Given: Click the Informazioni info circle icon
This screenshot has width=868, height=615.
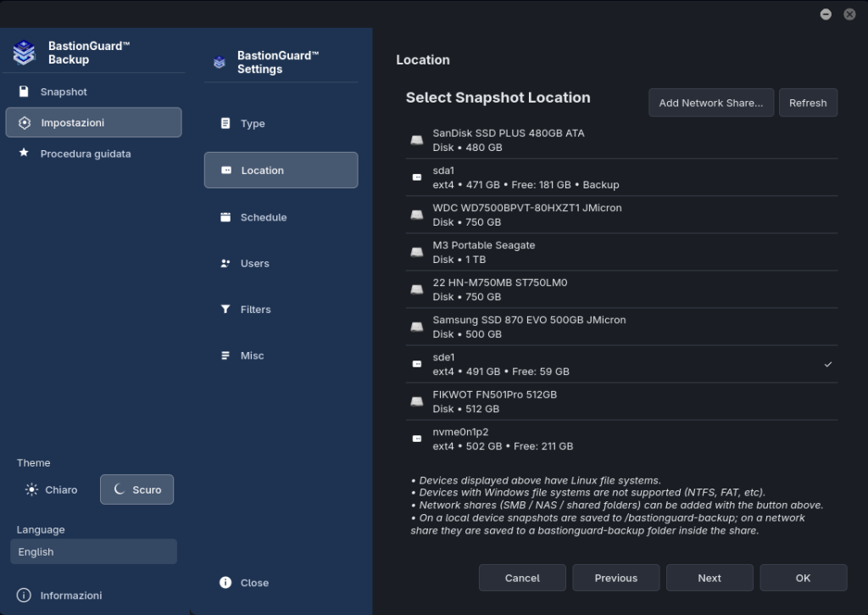Looking at the screenshot, I should click(24, 595).
